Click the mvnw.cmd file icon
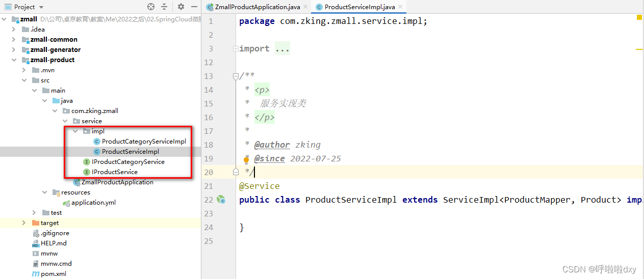The width and height of the screenshot is (644, 279). [x=35, y=264]
